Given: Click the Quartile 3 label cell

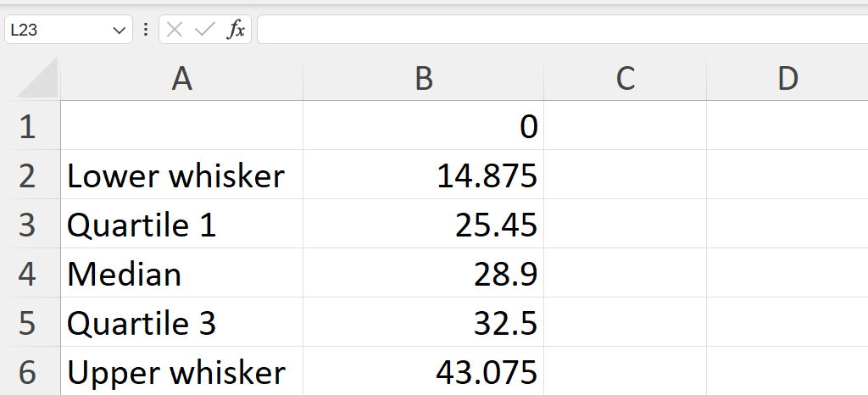Looking at the screenshot, I should click(181, 323).
